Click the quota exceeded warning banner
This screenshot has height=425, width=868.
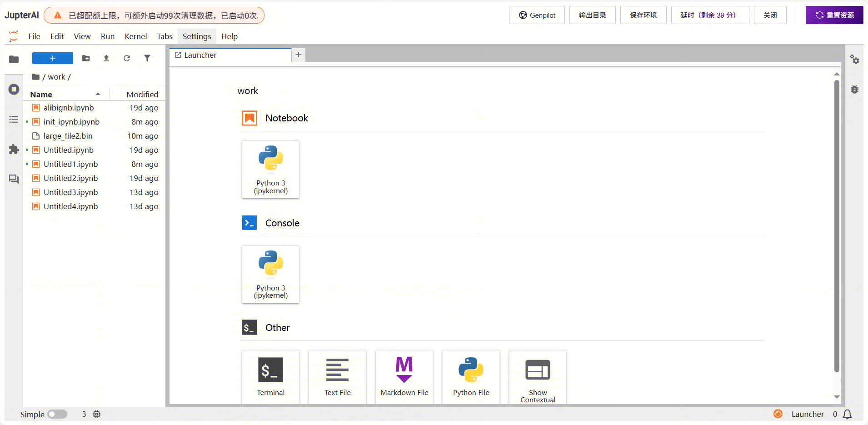coord(154,15)
